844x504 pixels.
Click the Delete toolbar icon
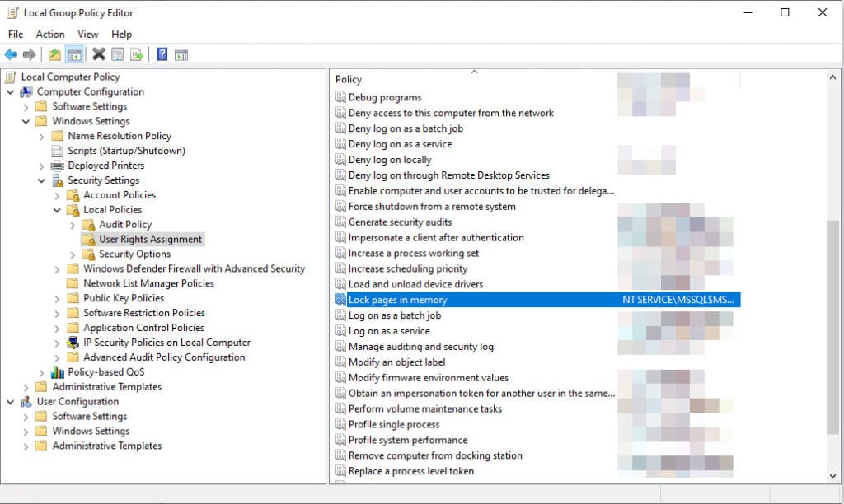pos(99,54)
